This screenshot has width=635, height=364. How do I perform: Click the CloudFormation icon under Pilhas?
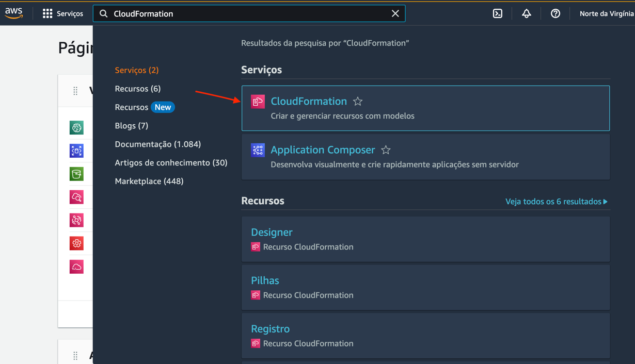click(256, 295)
